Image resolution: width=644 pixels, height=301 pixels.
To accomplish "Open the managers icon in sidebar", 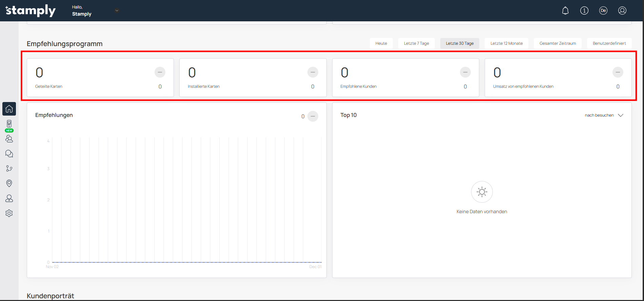I will coord(9,198).
